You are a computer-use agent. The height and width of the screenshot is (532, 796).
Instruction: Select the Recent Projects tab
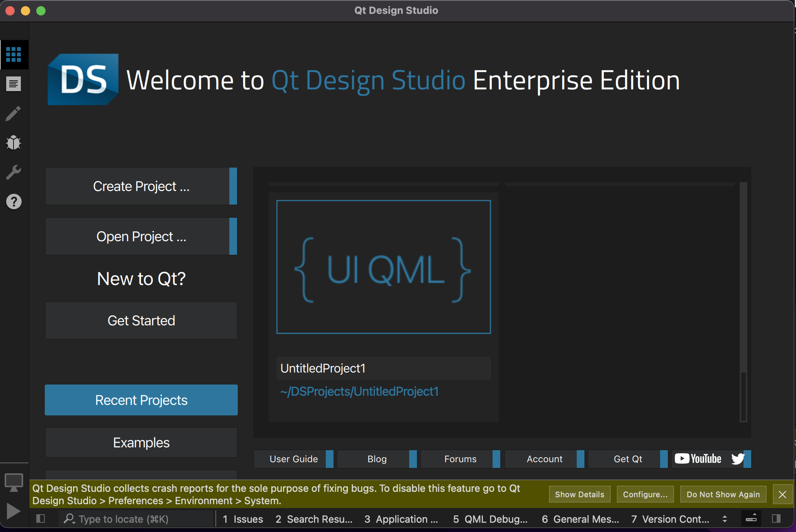pyautogui.click(x=141, y=400)
